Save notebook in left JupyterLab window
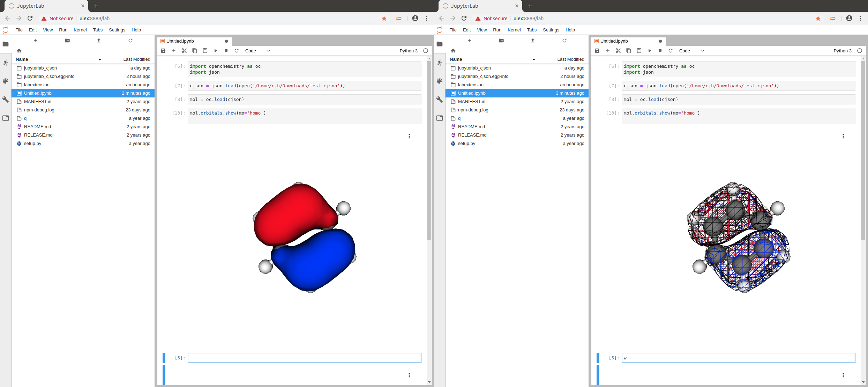Screen dimensions: 868x387 click(x=163, y=51)
